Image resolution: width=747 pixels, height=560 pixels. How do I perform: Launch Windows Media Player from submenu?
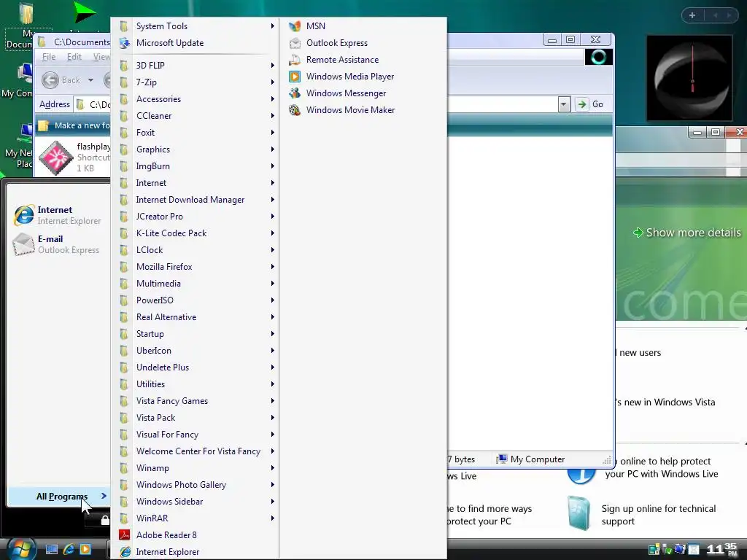click(349, 76)
